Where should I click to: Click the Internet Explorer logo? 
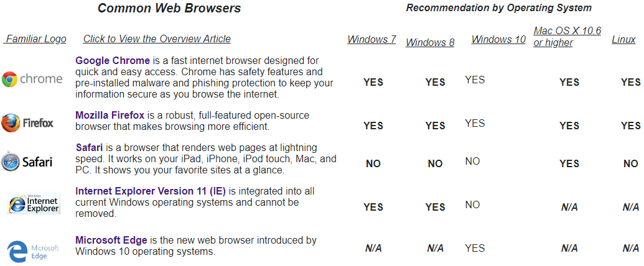tap(34, 203)
